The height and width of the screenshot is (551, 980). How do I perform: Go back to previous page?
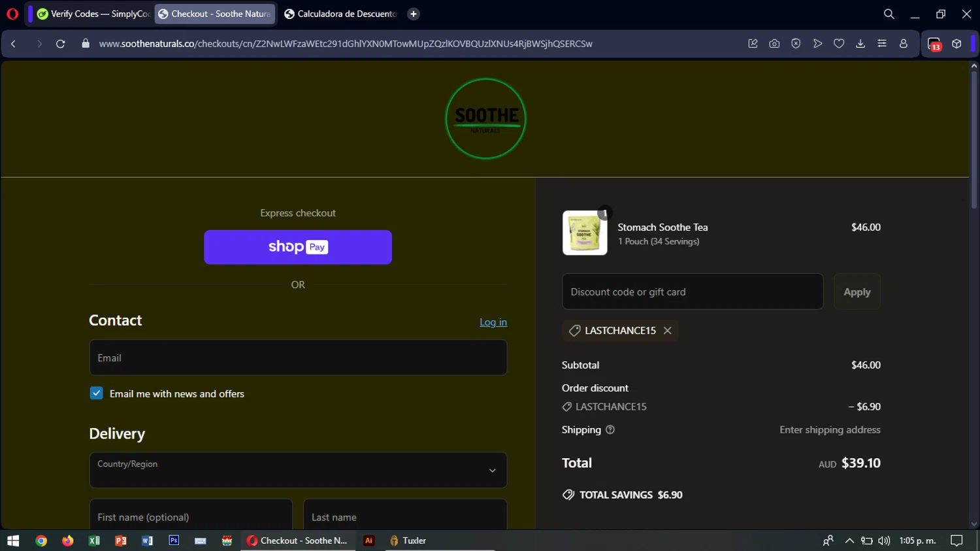click(x=13, y=44)
